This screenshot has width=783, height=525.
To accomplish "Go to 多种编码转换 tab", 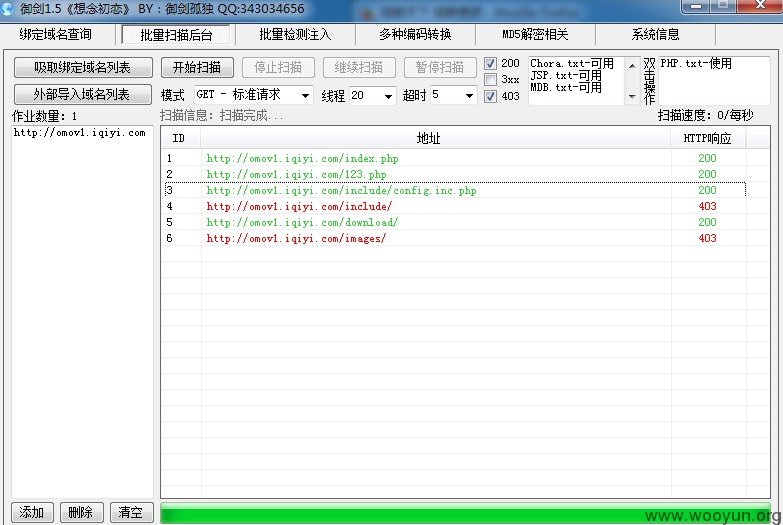I will pos(415,34).
